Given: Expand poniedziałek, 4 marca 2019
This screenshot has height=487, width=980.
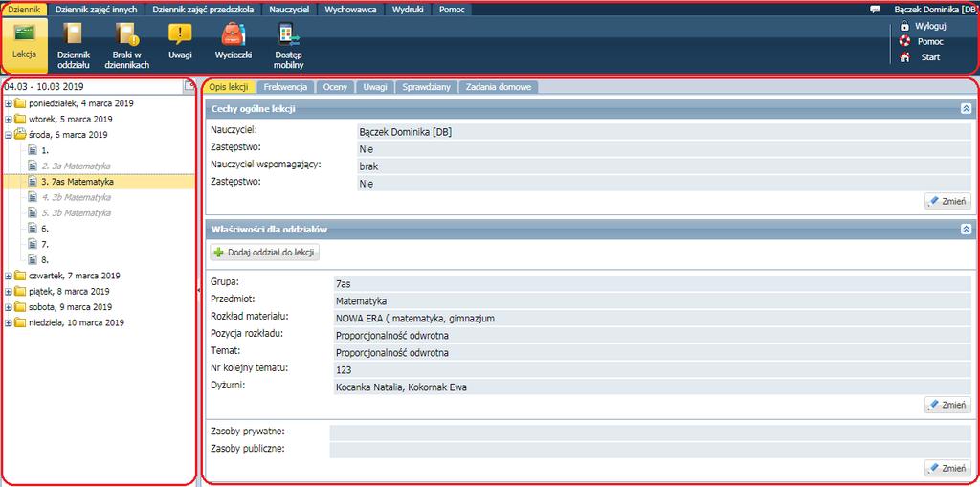Looking at the screenshot, I should pos(8,103).
